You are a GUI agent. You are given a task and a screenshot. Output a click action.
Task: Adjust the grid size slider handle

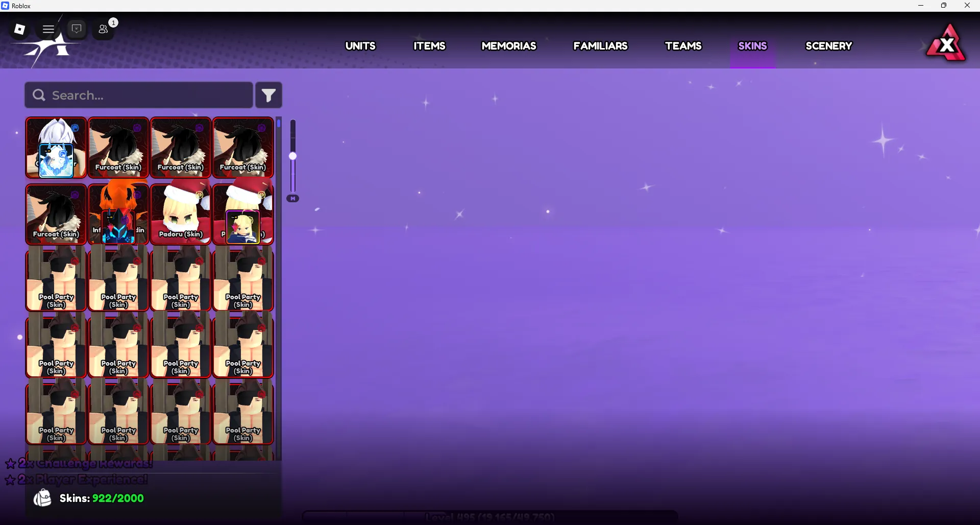(x=293, y=156)
